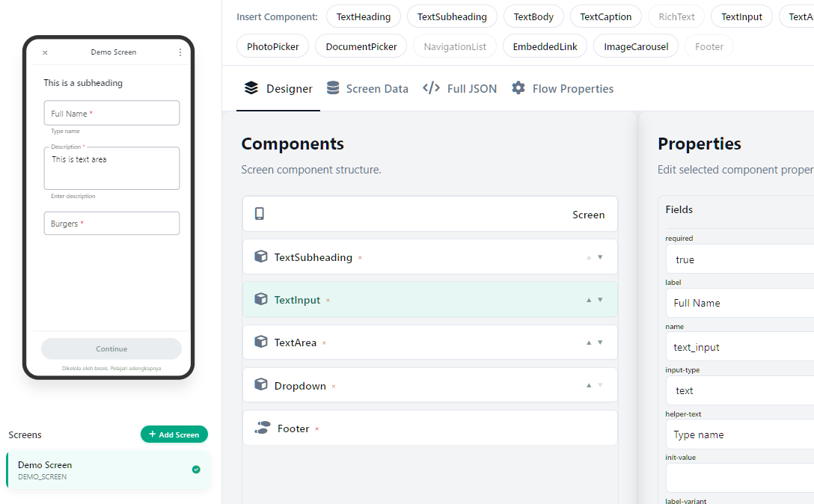This screenshot has width=814, height=504.
Task: Open the kebab menu in Demo Screen preview
Action: point(180,52)
